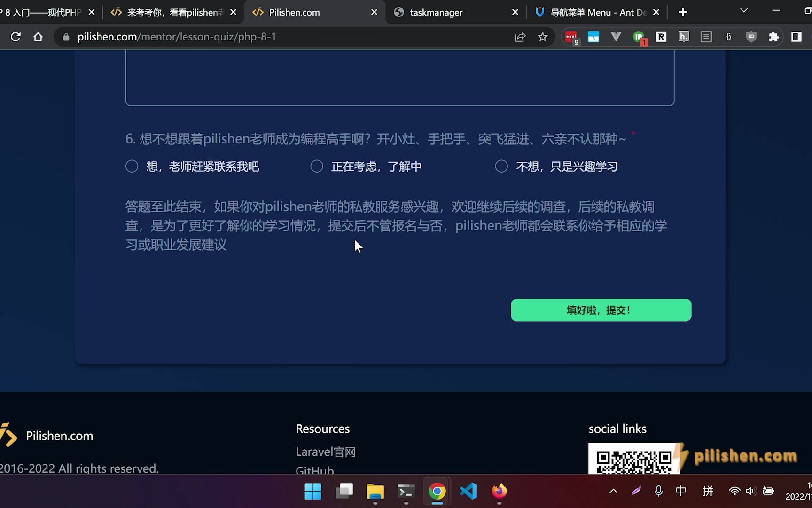This screenshot has height=508, width=812.
Task: Select the uBlock Origin extension icon
Action: coord(751,37)
